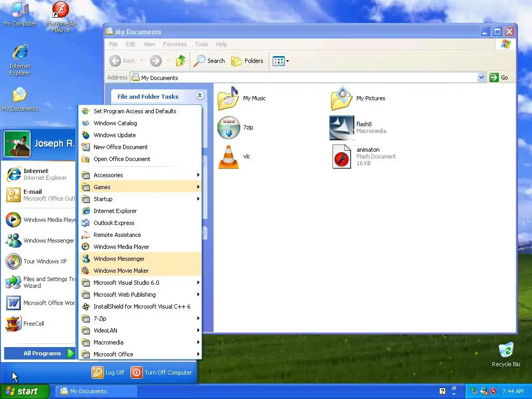Open the Edit menu
The image size is (532, 399).
[130, 44]
